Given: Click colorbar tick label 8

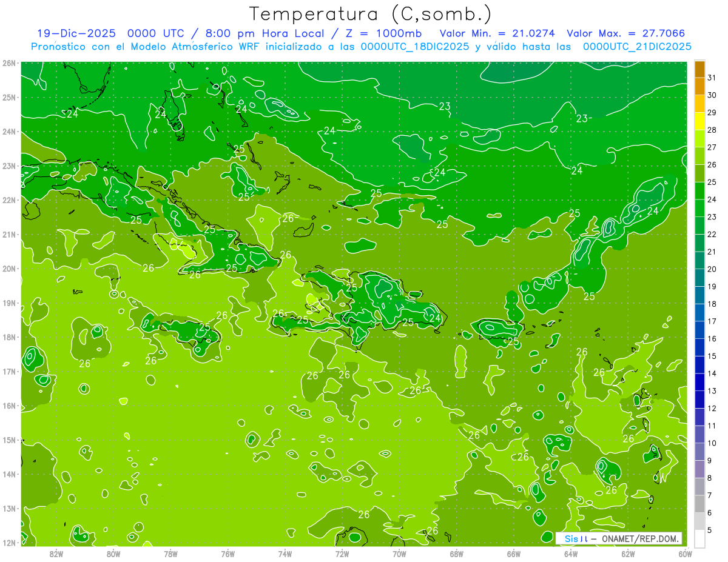Looking at the screenshot, I should 710,478.
